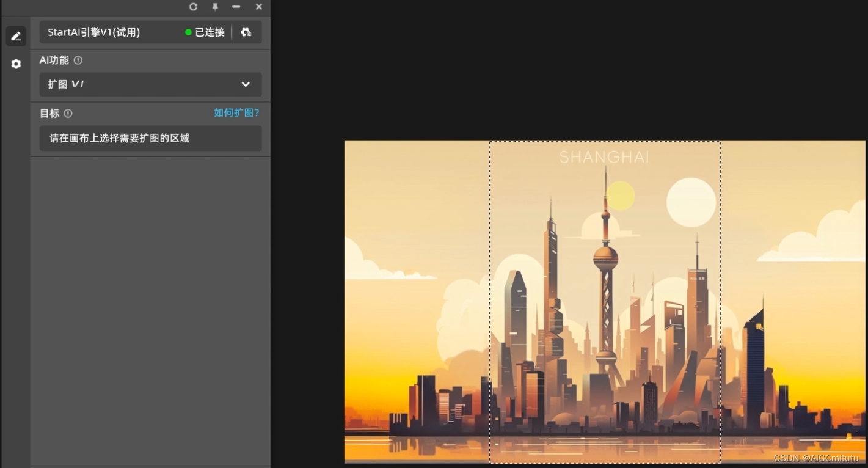The image size is (868, 468).
Task: Click the 已连接 status label text
Action: click(208, 32)
